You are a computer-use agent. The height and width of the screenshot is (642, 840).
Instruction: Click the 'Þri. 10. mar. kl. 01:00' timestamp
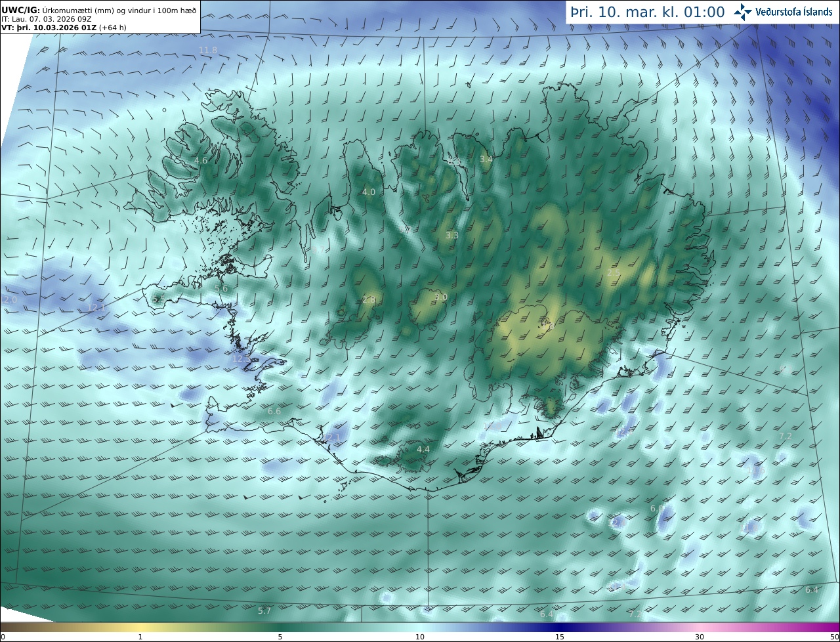coord(648,12)
